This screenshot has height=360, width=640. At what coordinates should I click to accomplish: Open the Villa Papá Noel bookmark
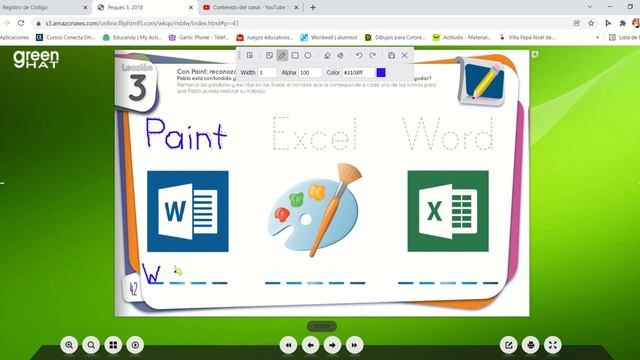point(527,37)
